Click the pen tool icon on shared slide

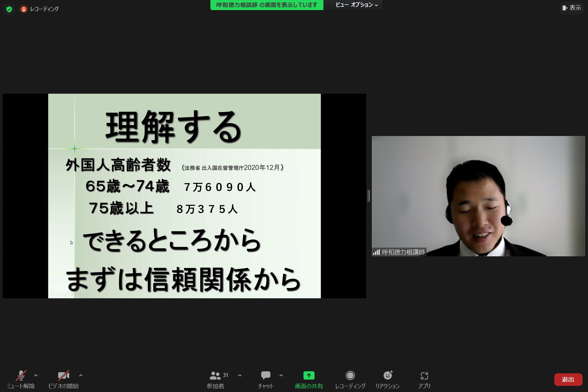pyautogui.click(x=66, y=295)
